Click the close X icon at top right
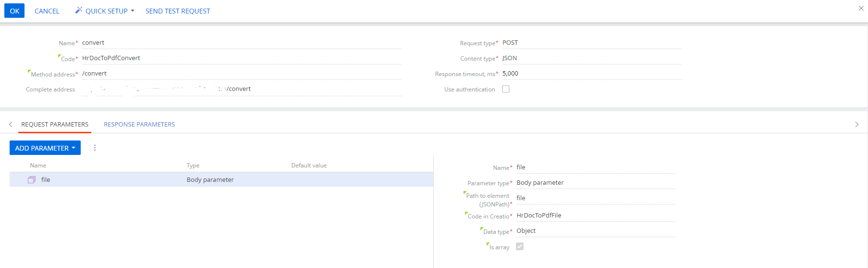This screenshot has height=268, width=868. (x=861, y=8)
